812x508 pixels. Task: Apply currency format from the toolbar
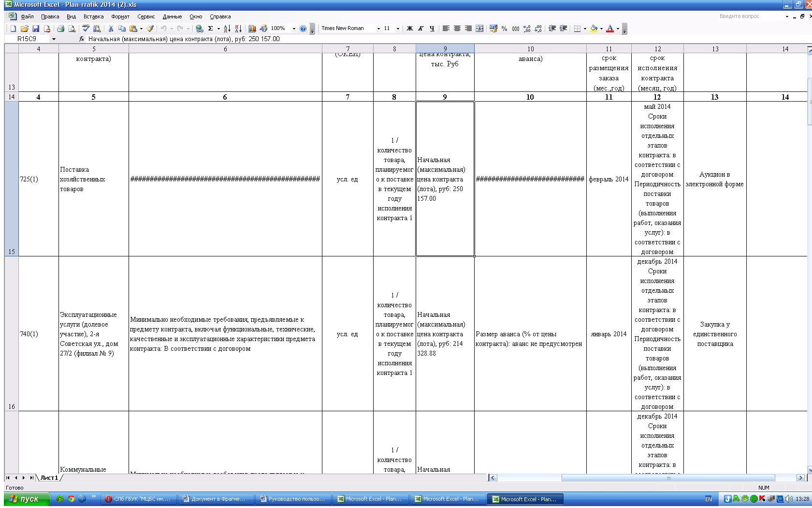[x=493, y=29]
